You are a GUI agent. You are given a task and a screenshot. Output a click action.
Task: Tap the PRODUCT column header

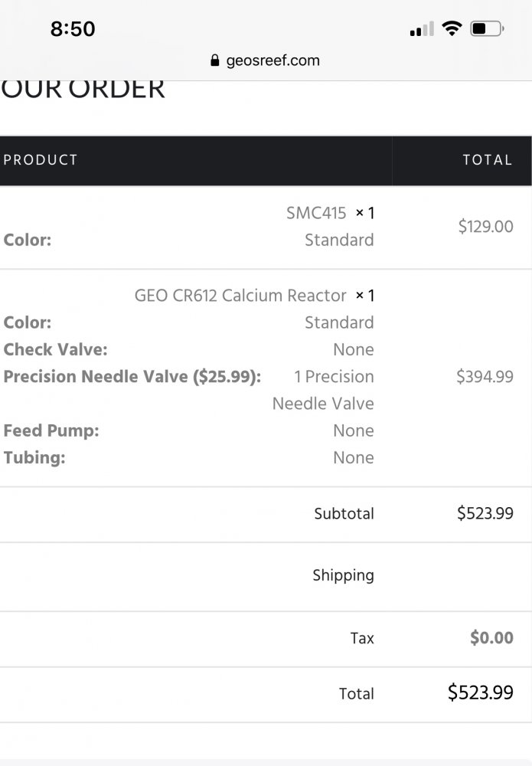(x=41, y=160)
